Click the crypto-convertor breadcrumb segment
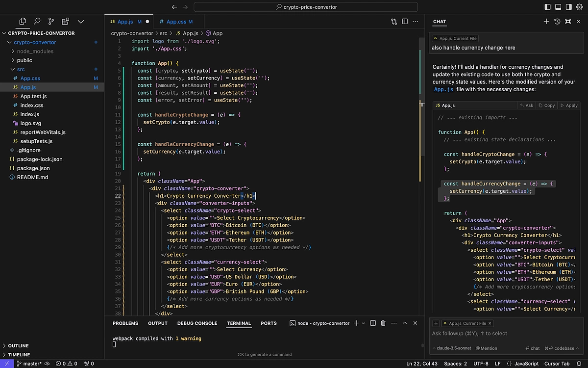This screenshot has height=368, width=588. click(132, 33)
